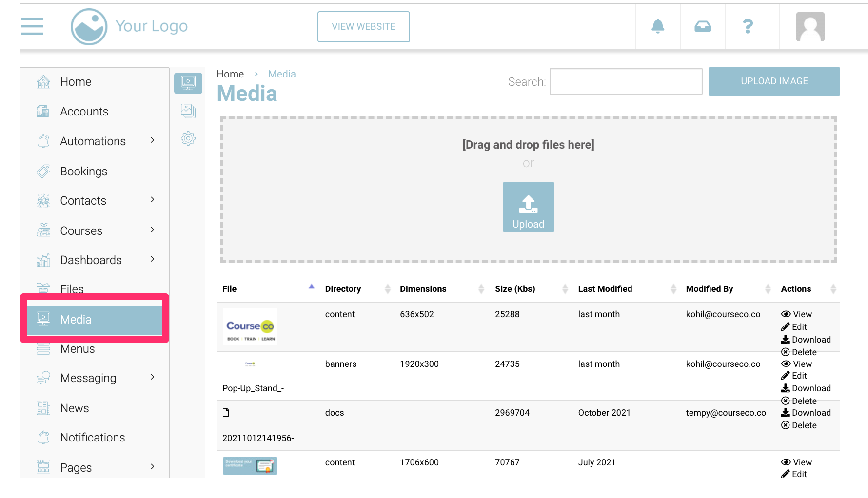Sort the table by Size (Kbs)

tap(515, 289)
